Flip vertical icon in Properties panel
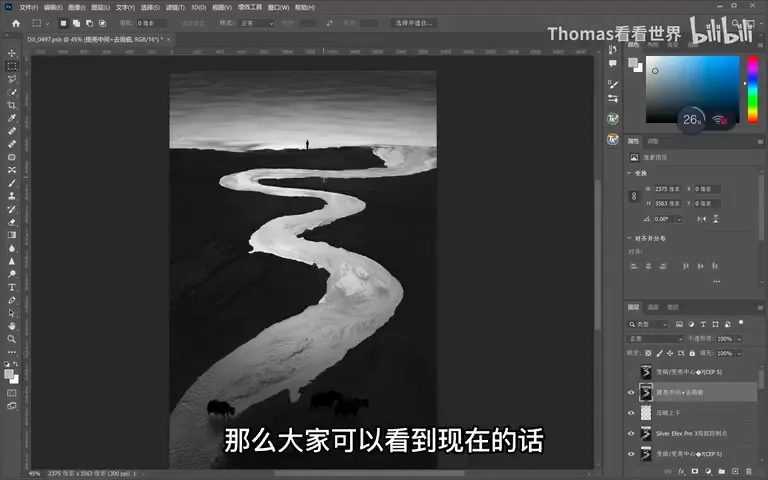Screen dimensions: 768x480 (x=716, y=219)
